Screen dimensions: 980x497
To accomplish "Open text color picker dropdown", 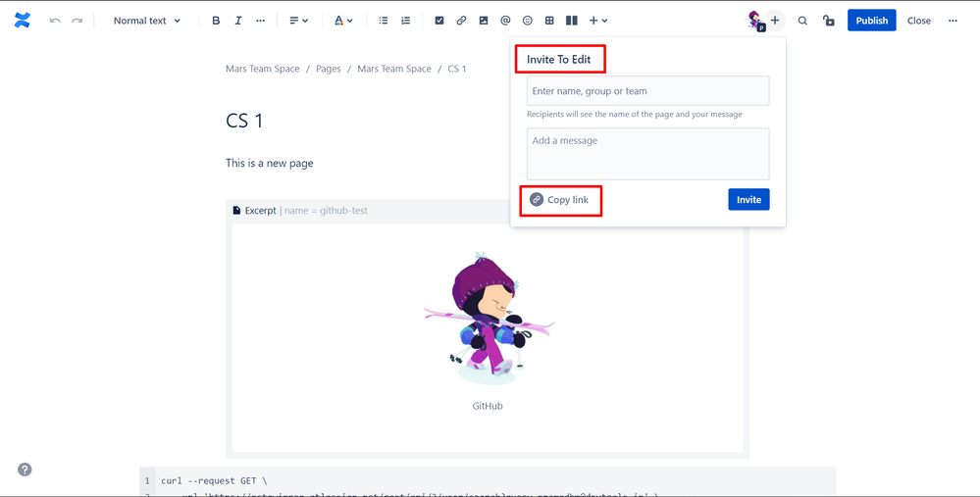I will pyautogui.click(x=343, y=21).
